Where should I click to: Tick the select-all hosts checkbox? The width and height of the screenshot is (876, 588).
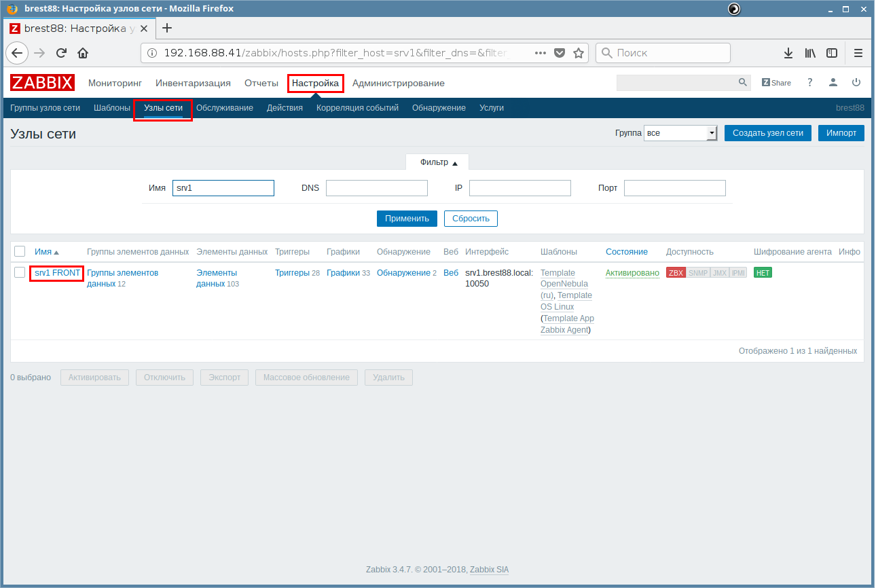[x=20, y=251]
